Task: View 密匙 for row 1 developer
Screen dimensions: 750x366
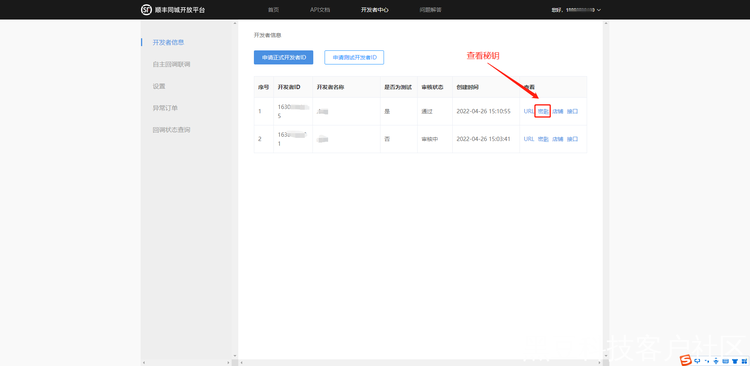Action: (543, 111)
